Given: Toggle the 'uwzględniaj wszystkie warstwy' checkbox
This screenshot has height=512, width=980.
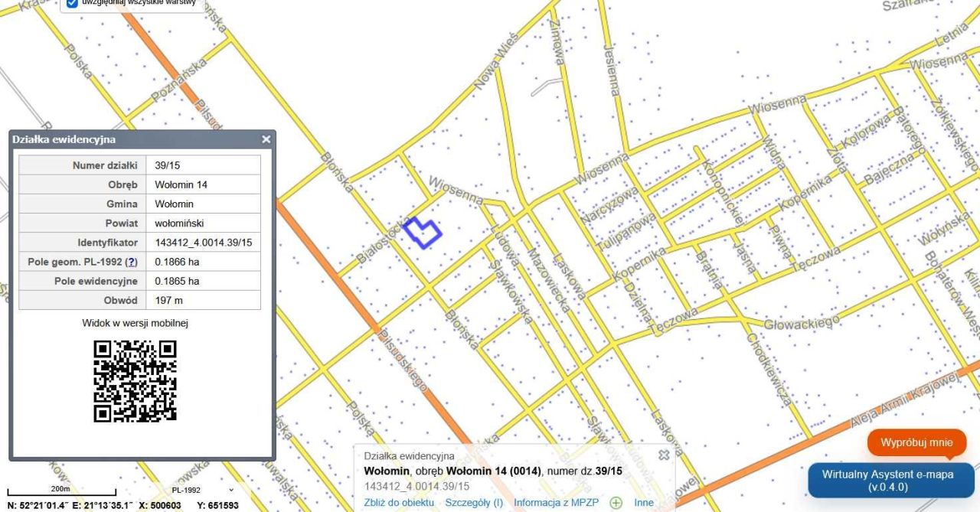Looking at the screenshot, I should point(72,2).
